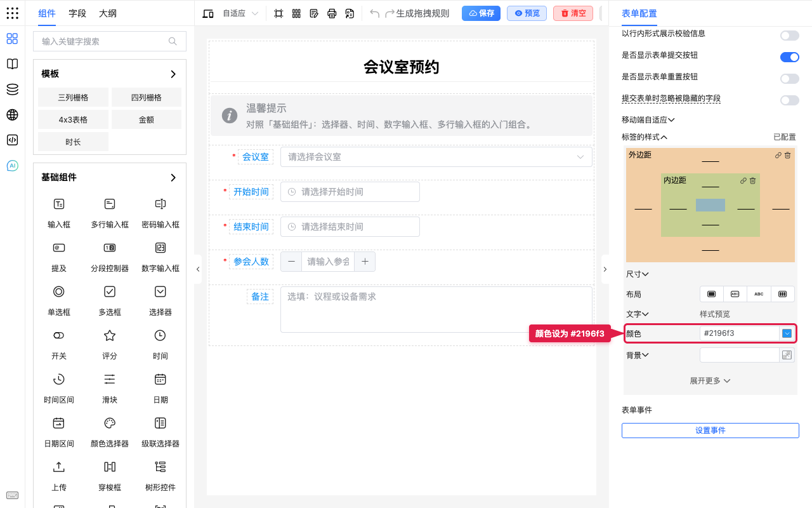
Task: Collapse the left panel with arrow handle
Action: (198, 269)
